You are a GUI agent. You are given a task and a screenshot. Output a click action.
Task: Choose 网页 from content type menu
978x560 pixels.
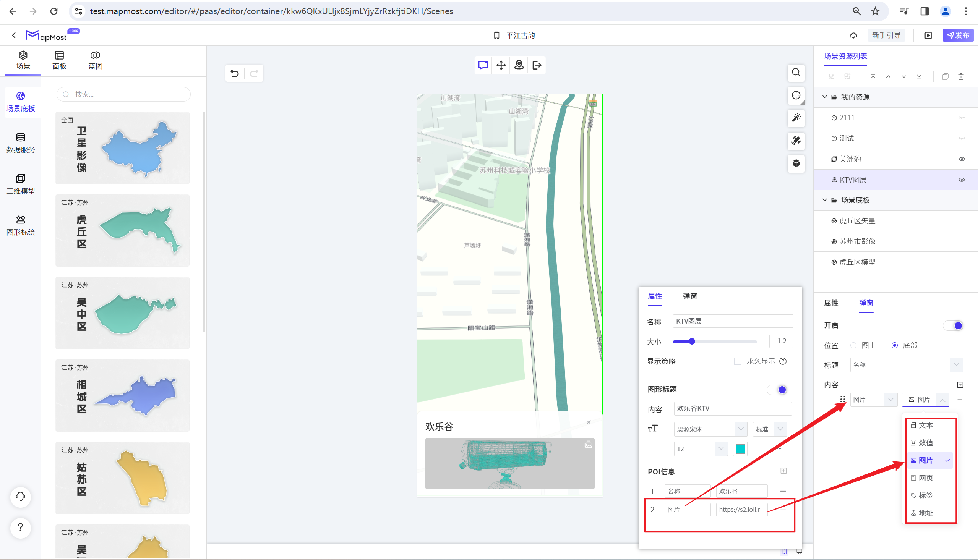click(929, 478)
